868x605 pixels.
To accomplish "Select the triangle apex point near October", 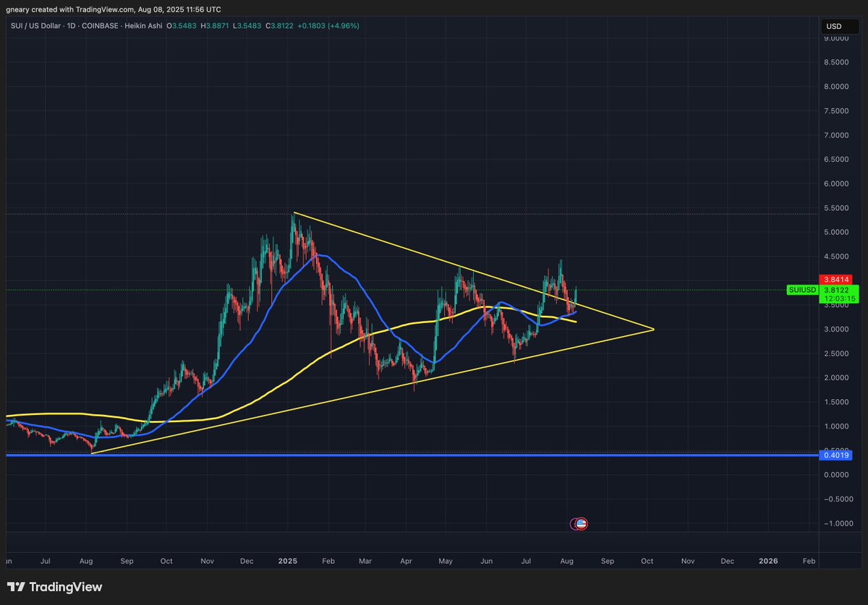I will point(654,330).
